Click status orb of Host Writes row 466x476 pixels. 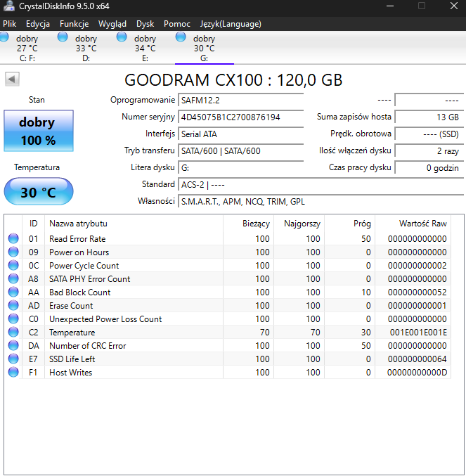point(13,372)
